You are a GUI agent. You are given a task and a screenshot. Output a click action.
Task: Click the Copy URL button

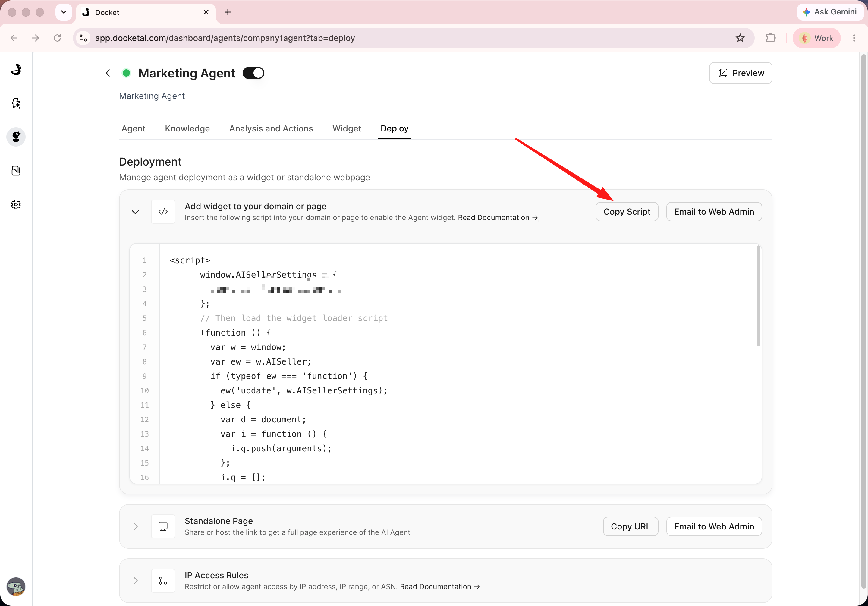[631, 526]
